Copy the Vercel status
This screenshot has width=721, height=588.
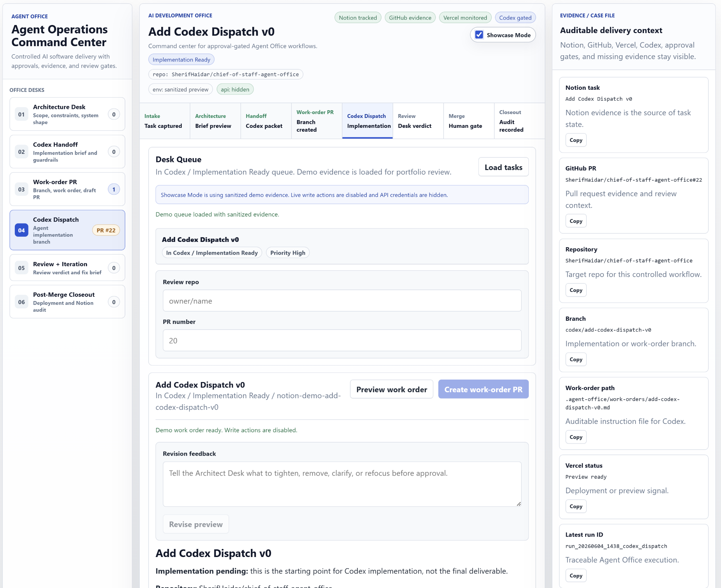[576, 506]
